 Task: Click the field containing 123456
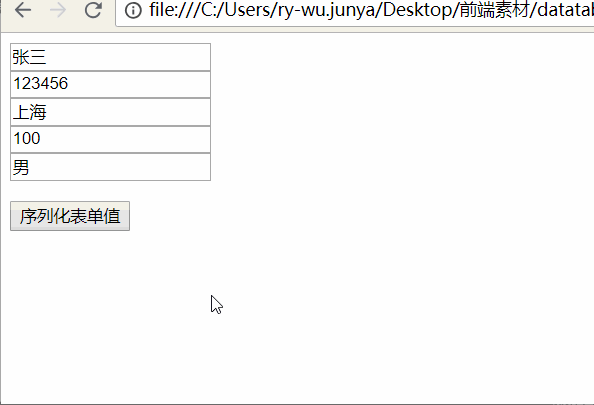coord(110,84)
